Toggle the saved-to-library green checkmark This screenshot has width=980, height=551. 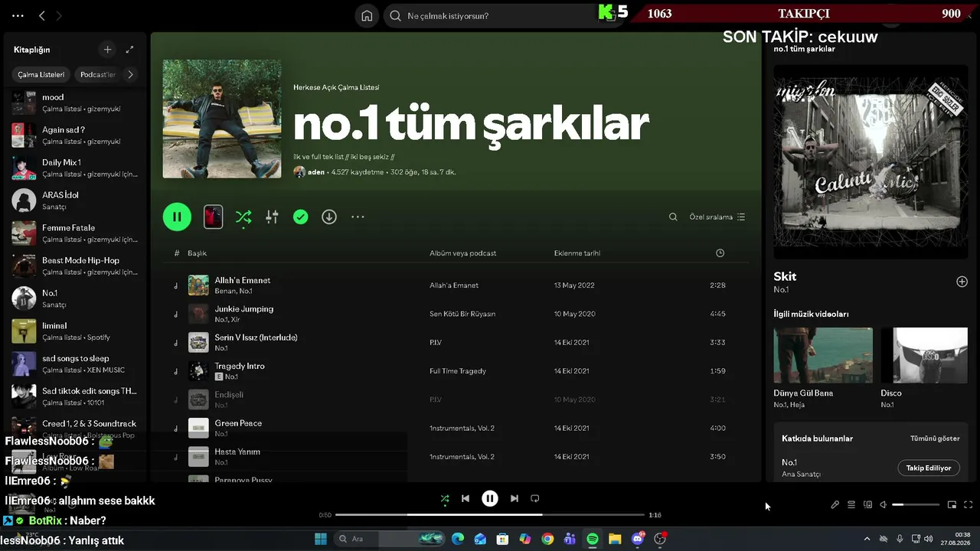pyautogui.click(x=301, y=217)
